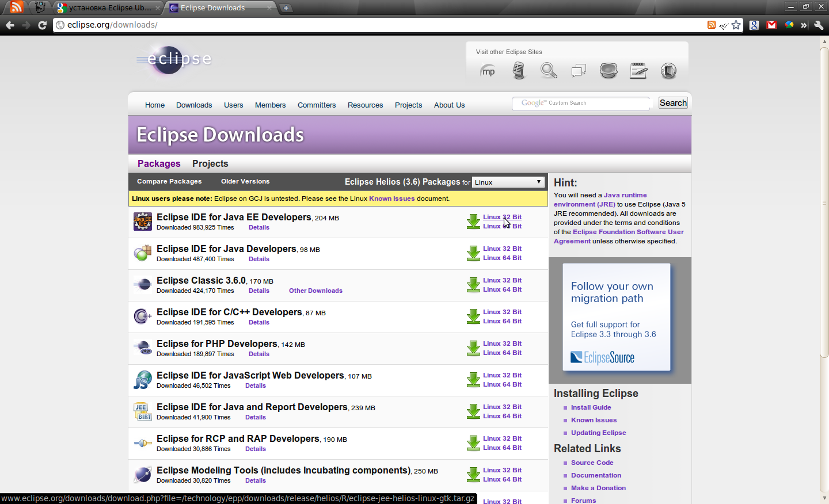Download Linux 64 Bit JavaScript Web Developers

click(502, 385)
